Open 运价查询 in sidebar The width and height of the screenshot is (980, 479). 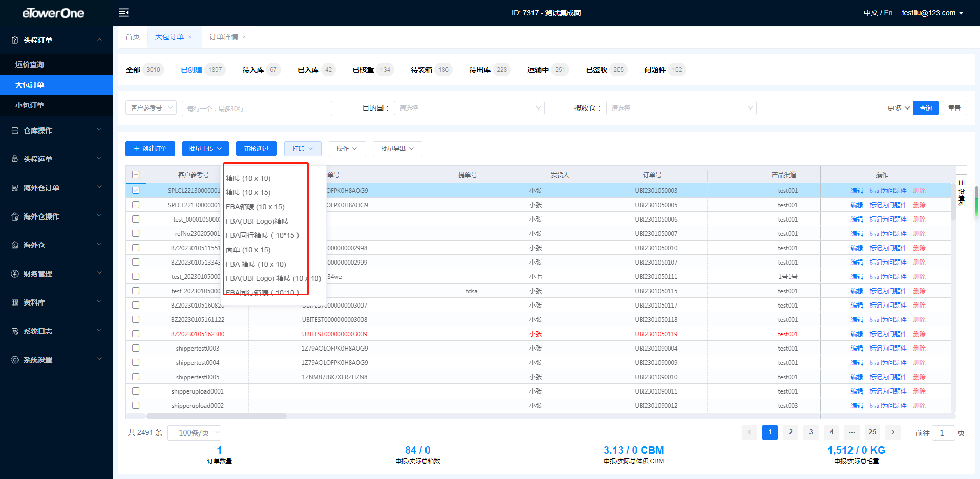point(56,64)
